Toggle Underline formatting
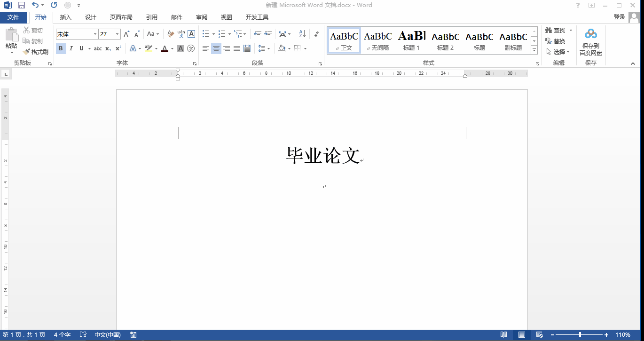Screen dimensions: 644x341 (81, 48)
